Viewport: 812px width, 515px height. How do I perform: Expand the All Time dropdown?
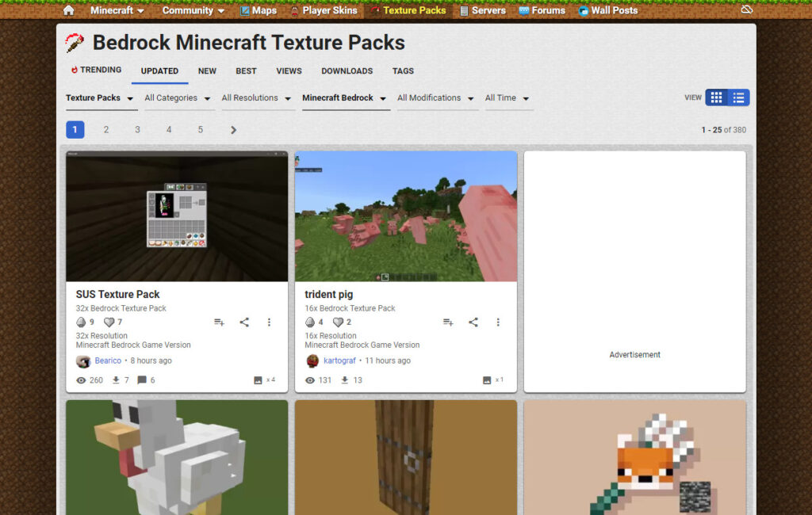(x=507, y=98)
